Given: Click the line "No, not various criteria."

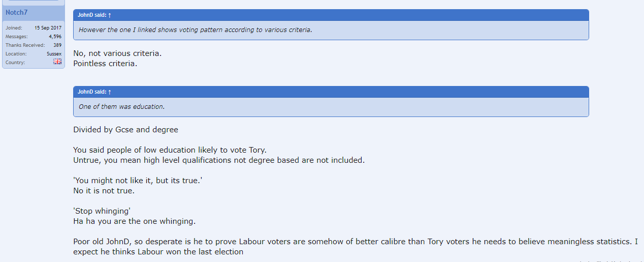Looking at the screenshot, I should [117, 53].
